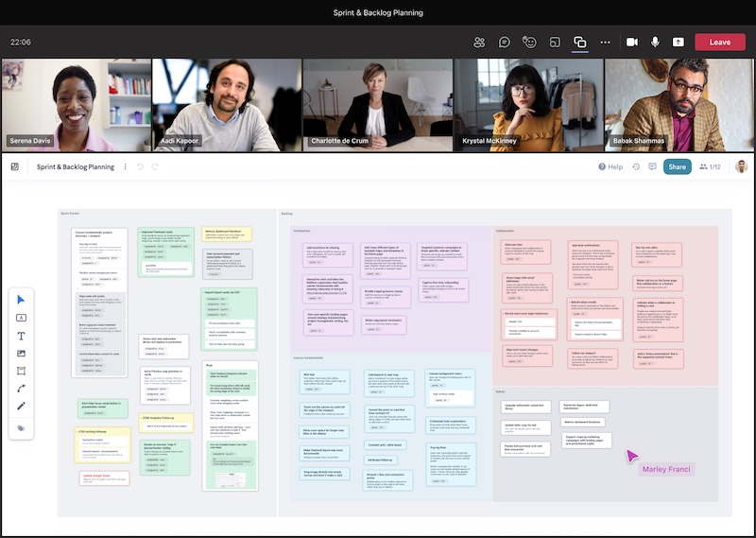The height and width of the screenshot is (538, 756).
Task: Select the Map-level recent changes card
Action: 527,356
